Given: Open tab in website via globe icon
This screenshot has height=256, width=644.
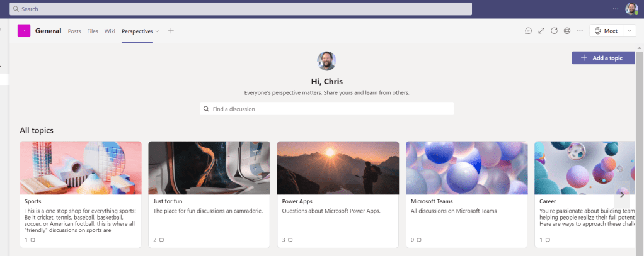Looking at the screenshot, I should 567,31.
